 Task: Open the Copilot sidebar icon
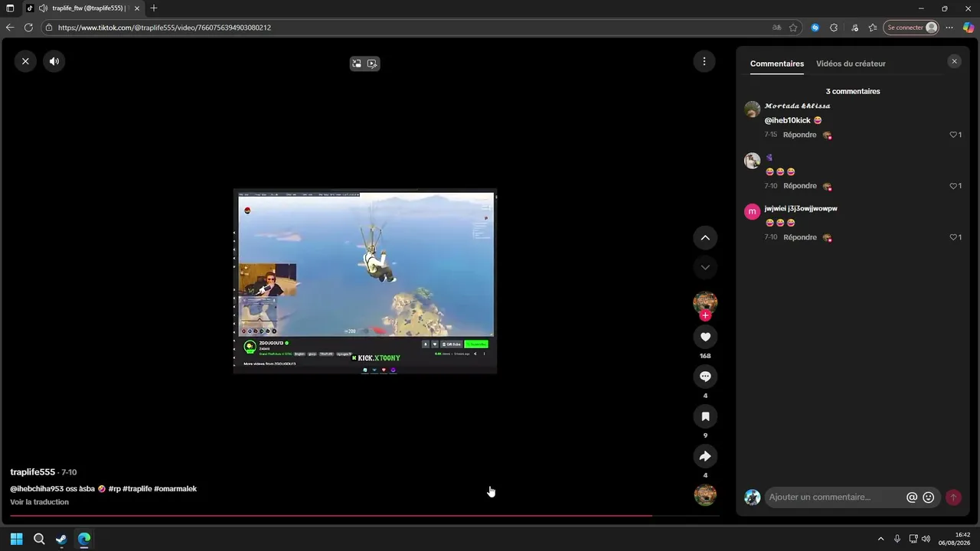click(x=969, y=28)
